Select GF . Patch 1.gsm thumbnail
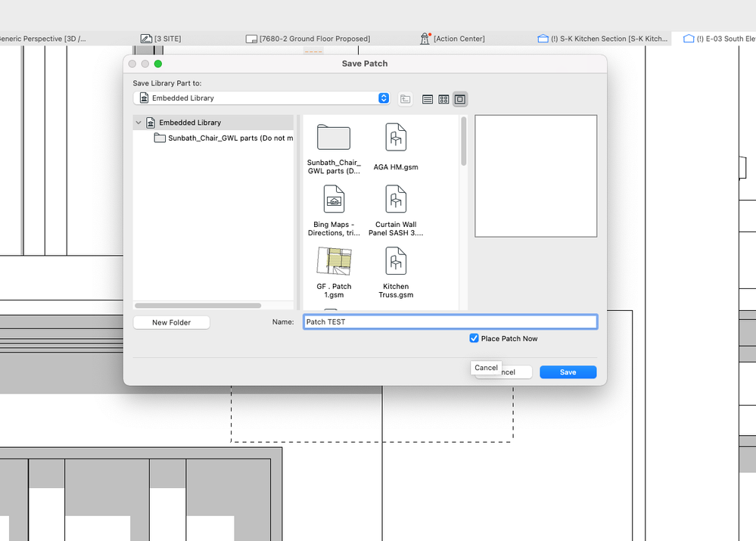 334,261
